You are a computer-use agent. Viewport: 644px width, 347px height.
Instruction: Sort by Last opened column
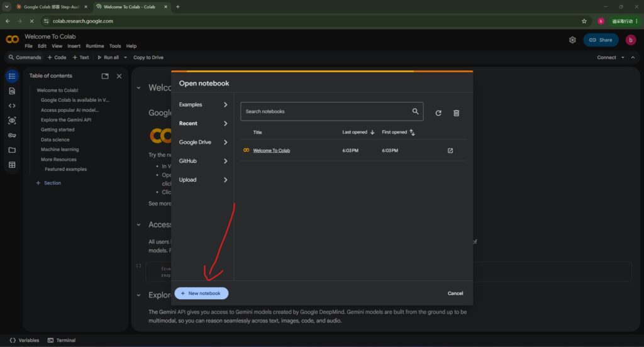click(x=358, y=132)
